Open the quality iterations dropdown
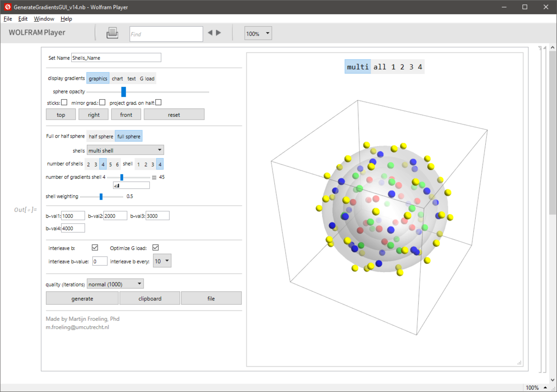This screenshot has height=392, width=557. pos(115,284)
